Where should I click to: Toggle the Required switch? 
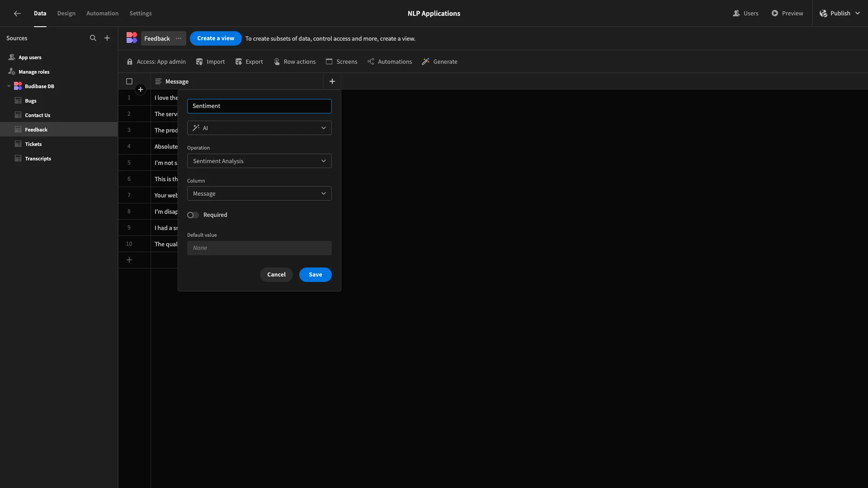(x=193, y=215)
